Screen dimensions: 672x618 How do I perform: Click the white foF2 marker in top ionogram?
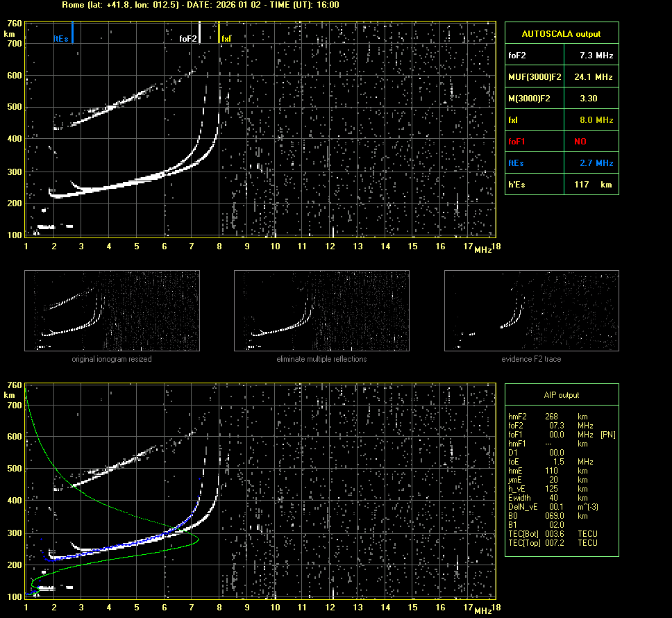pos(200,33)
